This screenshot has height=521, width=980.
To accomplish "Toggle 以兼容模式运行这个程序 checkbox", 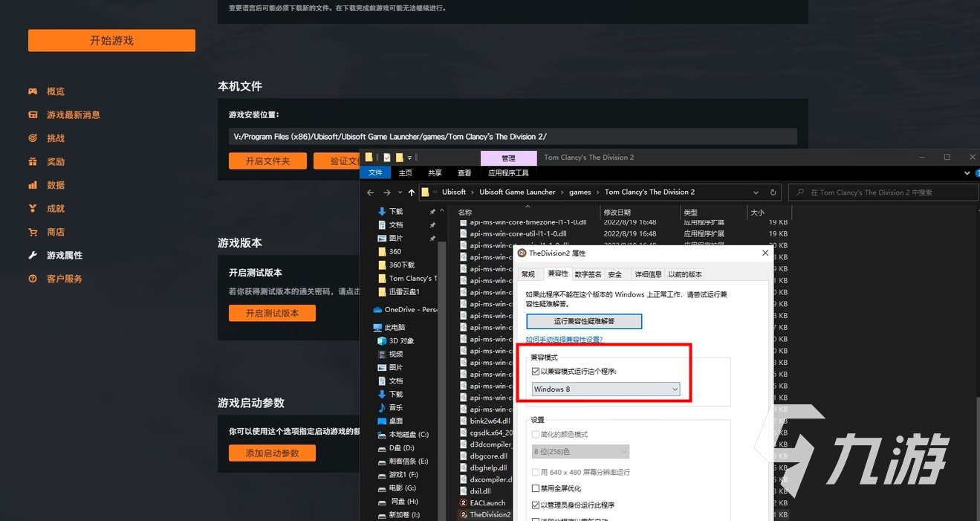I will click(x=536, y=372).
